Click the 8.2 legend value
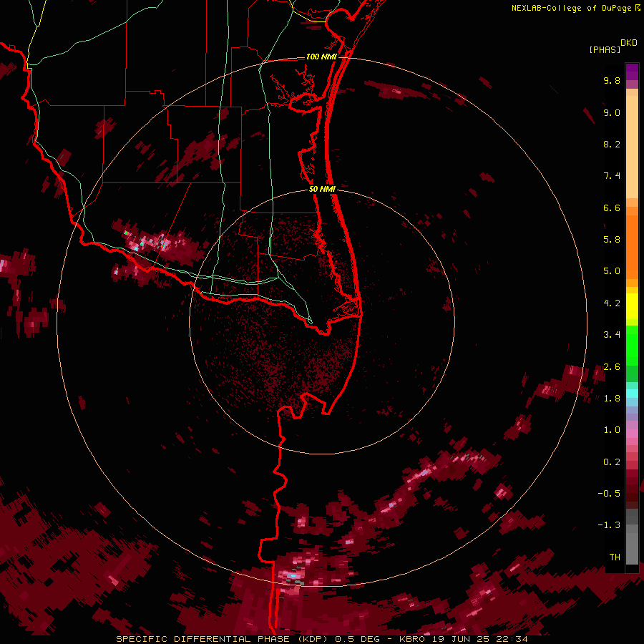The image size is (644, 644). (612, 144)
